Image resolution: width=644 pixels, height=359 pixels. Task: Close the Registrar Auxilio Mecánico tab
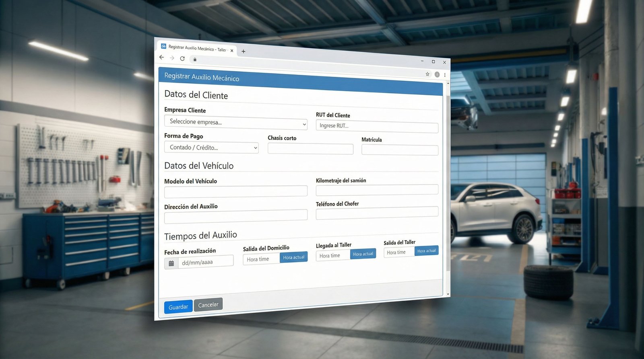click(232, 51)
